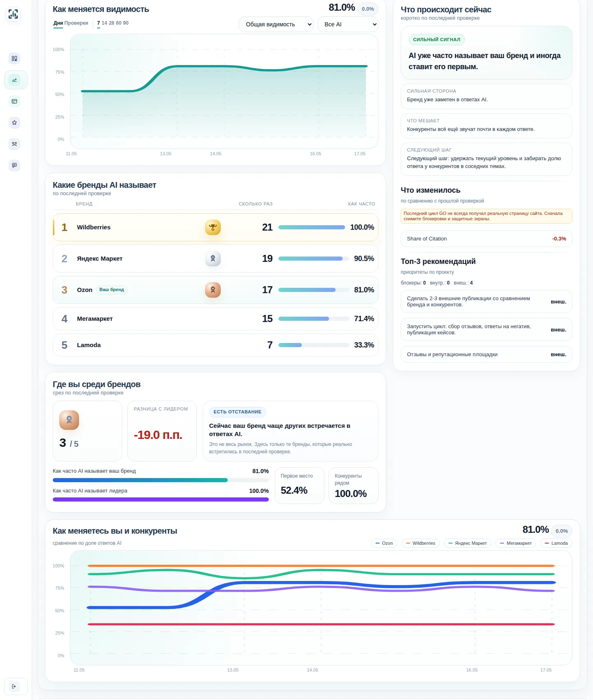Viewport: 593px width, 700px height.
Task: Click the bronze medal badge in Ozon row
Action: click(213, 290)
